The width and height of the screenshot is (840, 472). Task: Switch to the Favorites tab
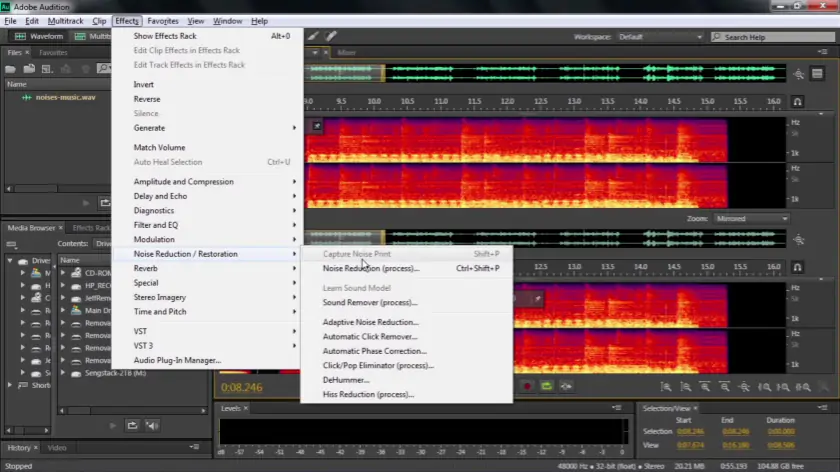tap(53, 52)
